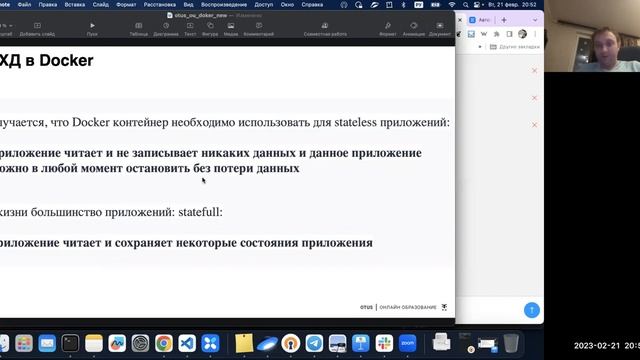Open Telegram from the Dock
Image resolution: width=640 pixels, height=360 pixels.
coord(314,343)
